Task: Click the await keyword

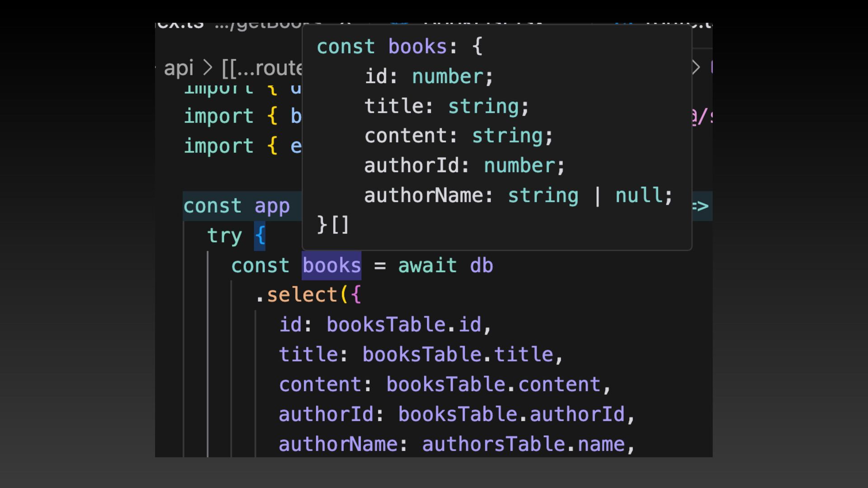Action: (427, 265)
